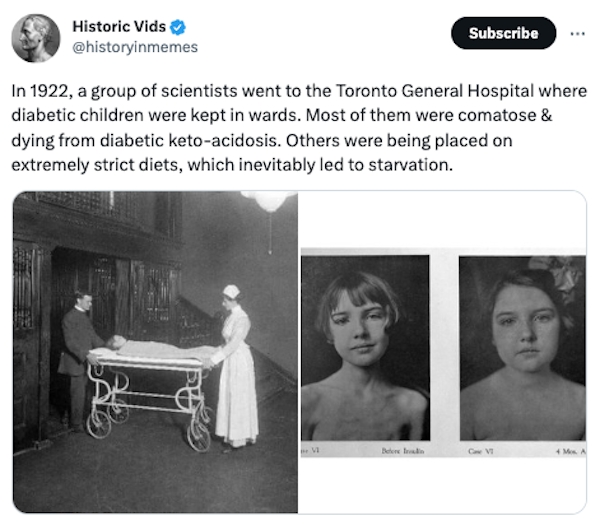Click the patient lying on the stretcher

point(150,348)
